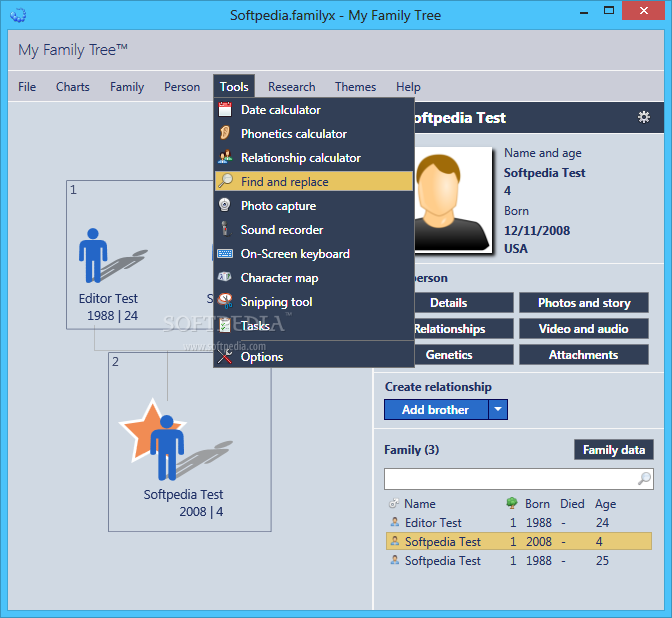The image size is (672, 618).
Task: Sort family list by Died column
Action: click(x=572, y=504)
